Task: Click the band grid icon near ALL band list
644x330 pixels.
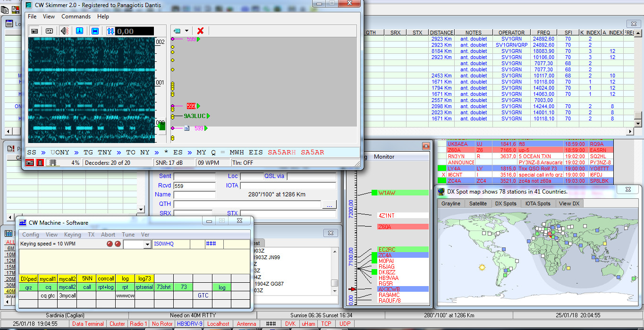Action: tap(9, 233)
